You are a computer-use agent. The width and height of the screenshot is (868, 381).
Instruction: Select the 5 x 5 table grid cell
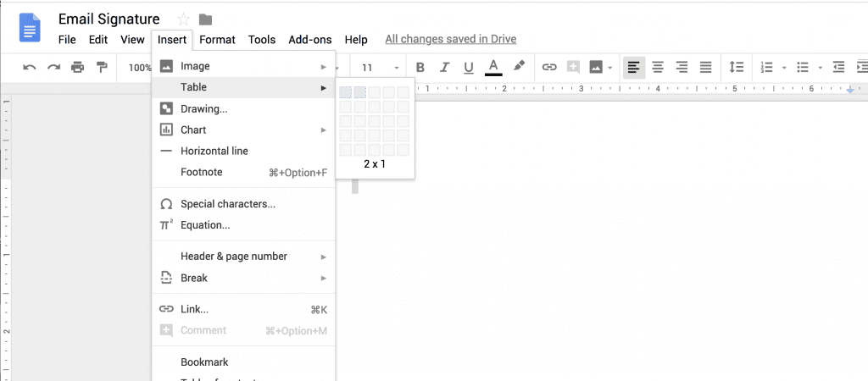tap(403, 150)
